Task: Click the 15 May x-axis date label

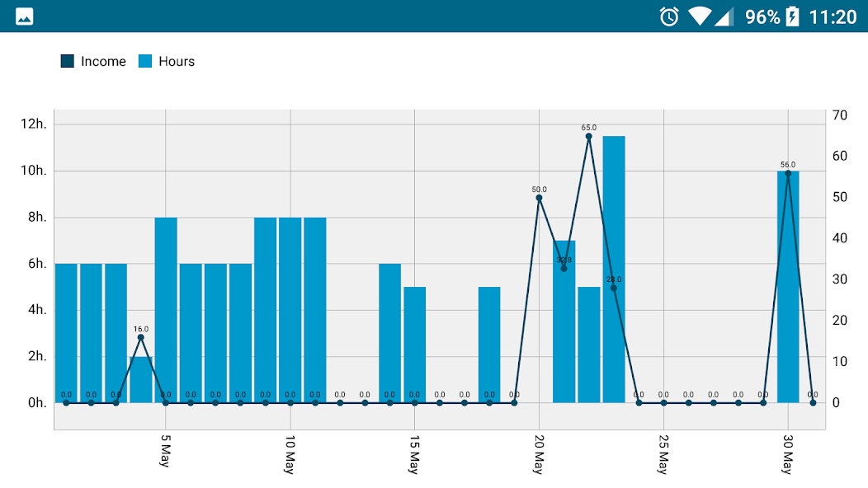Action: coord(414,454)
